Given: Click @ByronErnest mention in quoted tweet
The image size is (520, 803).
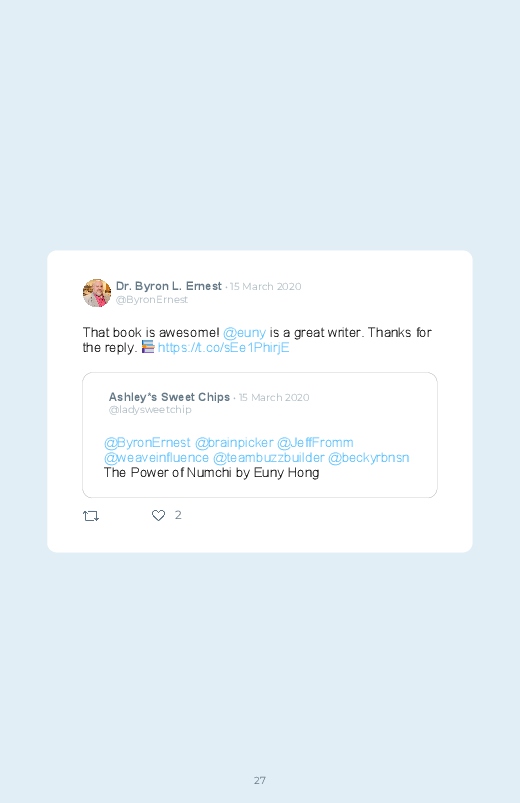Looking at the screenshot, I should point(147,442).
